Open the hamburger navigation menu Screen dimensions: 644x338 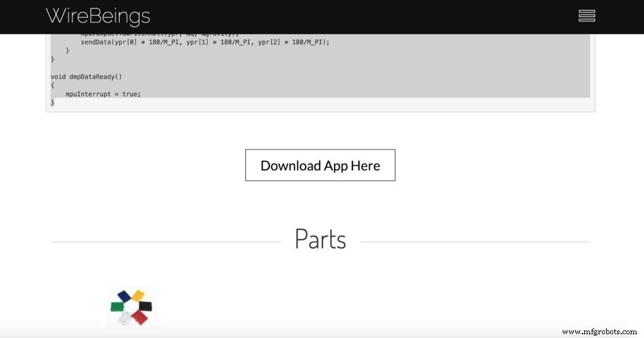pyautogui.click(x=586, y=16)
